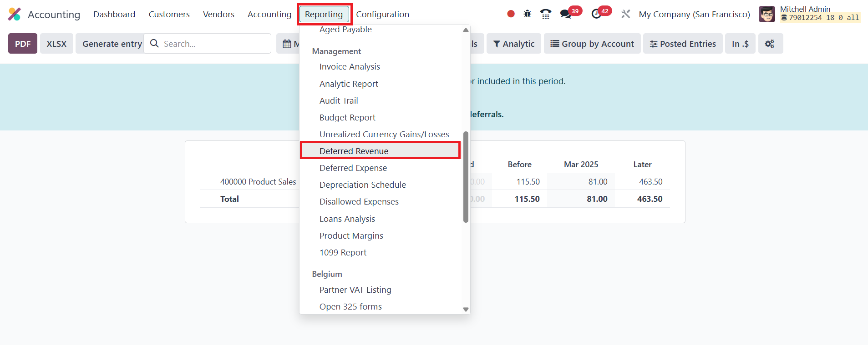
Task: Open Depreciation Schedule report
Action: [x=363, y=185]
